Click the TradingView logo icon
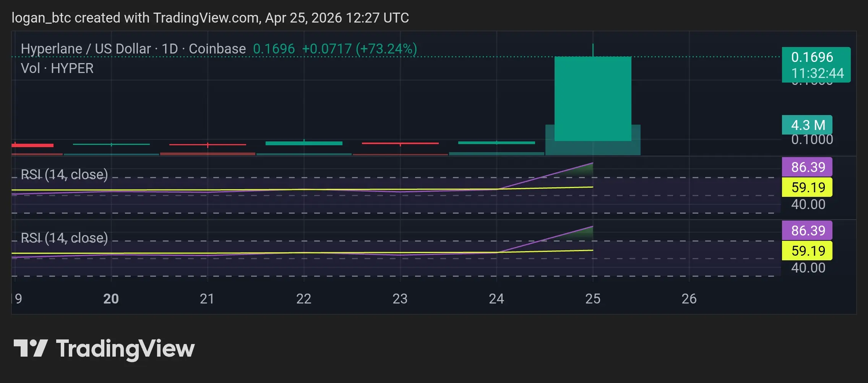The image size is (868, 383). (x=31, y=348)
